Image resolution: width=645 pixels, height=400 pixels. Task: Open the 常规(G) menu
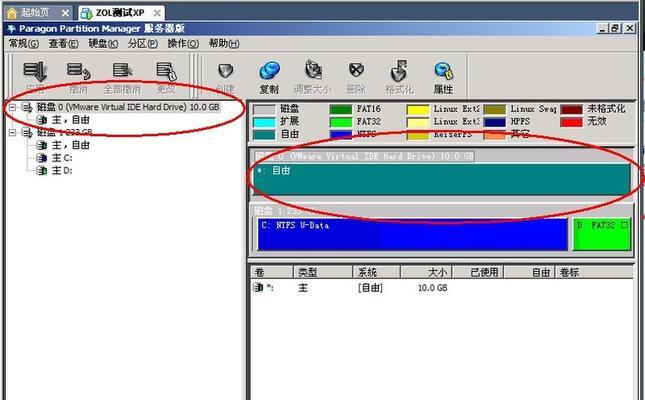(x=24, y=43)
